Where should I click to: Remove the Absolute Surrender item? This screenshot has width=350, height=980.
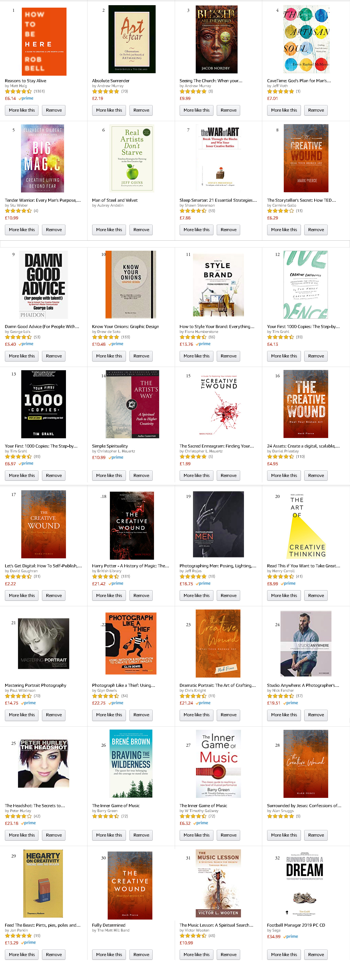point(141,110)
